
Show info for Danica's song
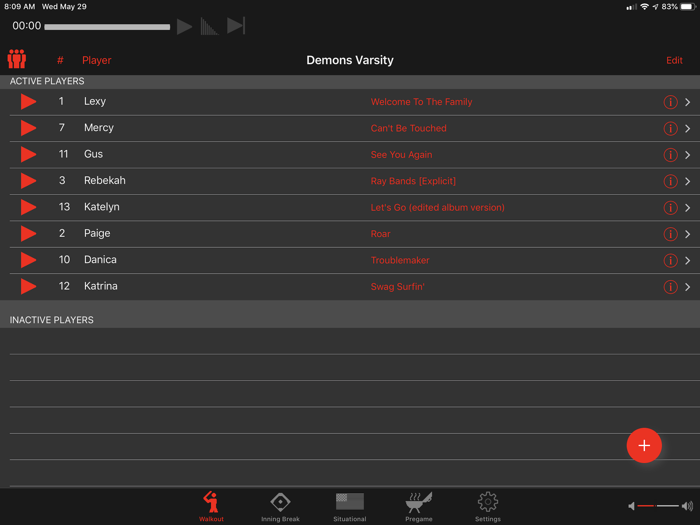pos(670,260)
